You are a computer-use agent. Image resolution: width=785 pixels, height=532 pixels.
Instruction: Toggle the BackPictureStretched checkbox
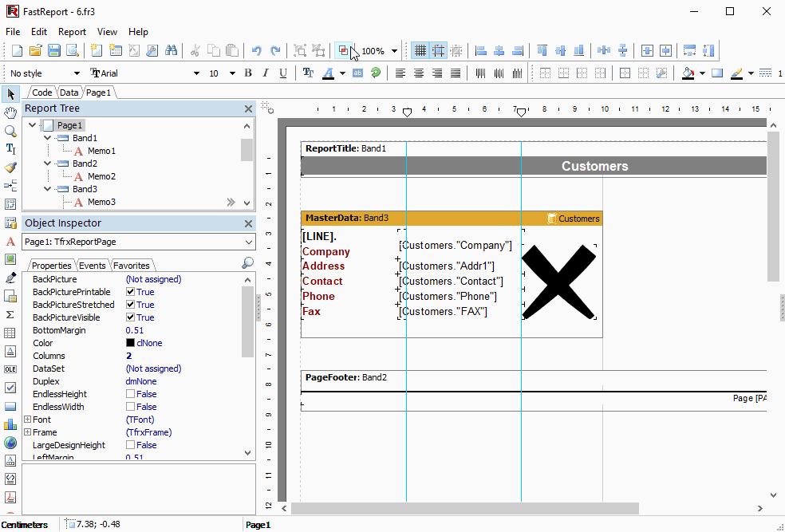pos(130,305)
